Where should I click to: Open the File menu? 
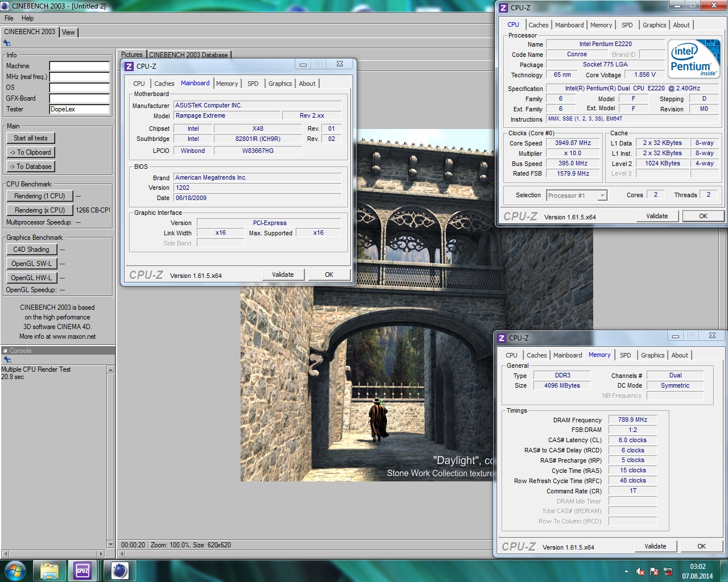[9, 18]
